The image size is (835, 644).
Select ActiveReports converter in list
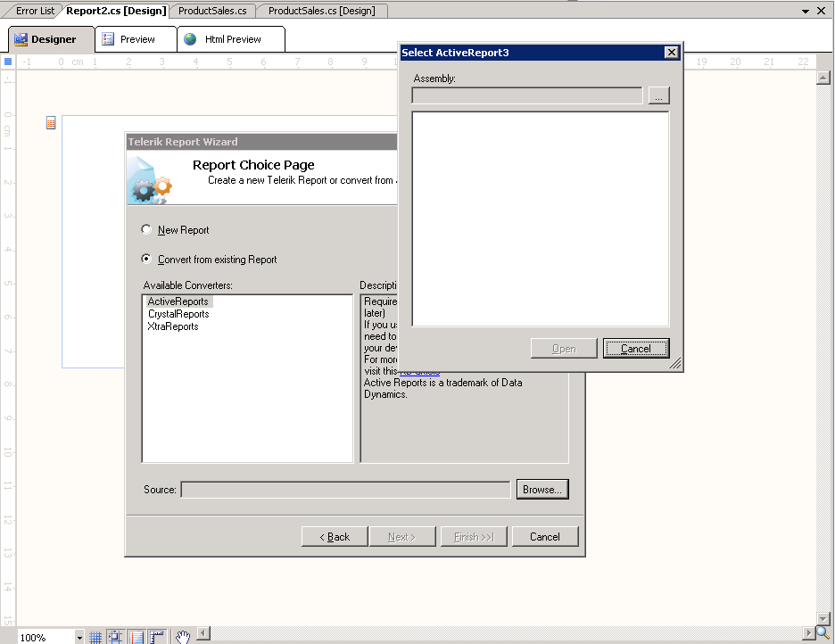click(x=178, y=301)
